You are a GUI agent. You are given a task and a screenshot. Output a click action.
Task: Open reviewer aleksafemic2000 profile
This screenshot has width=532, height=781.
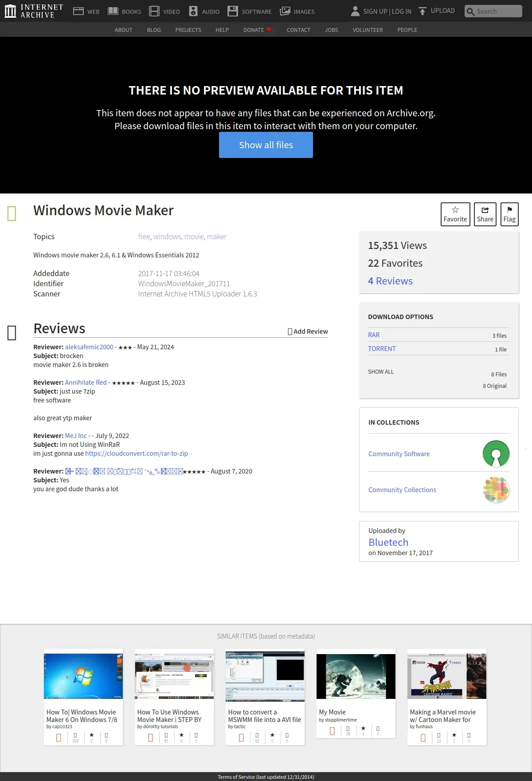(89, 347)
